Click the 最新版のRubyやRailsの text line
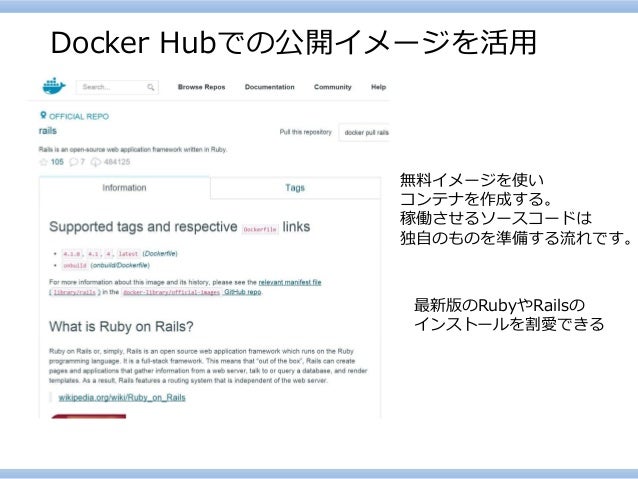The width and height of the screenshot is (638, 479). tap(499, 305)
